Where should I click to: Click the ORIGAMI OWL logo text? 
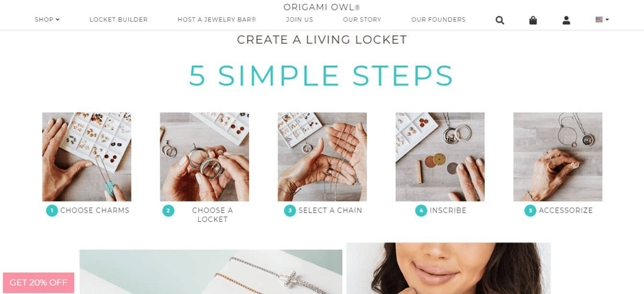(322, 7)
